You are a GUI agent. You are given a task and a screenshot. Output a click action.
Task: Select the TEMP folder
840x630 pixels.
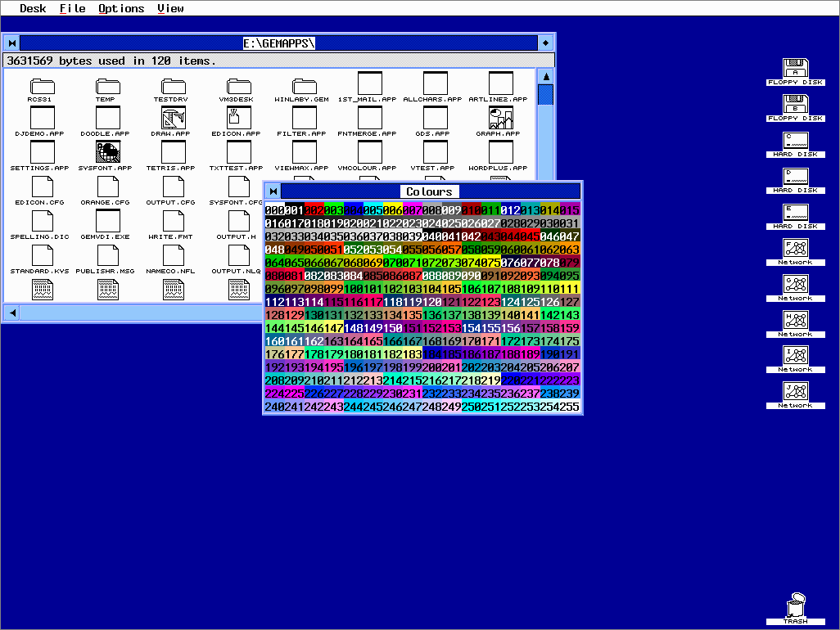107,86
